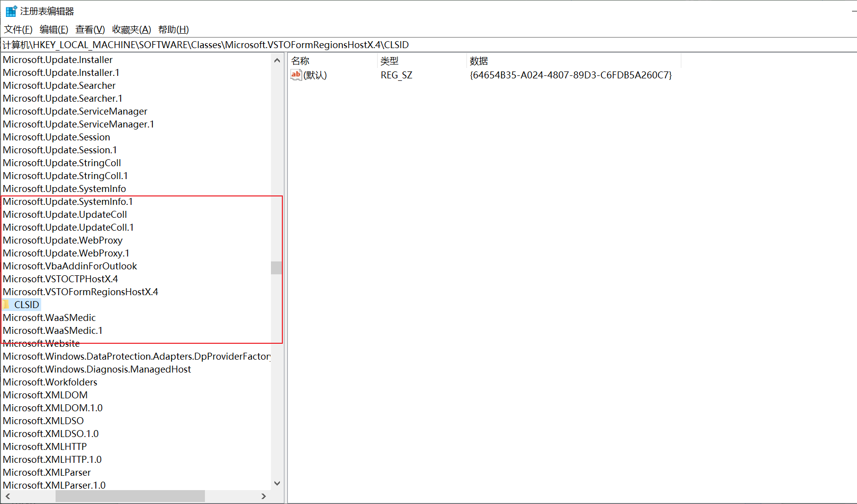This screenshot has width=857, height=504.
Task: Click the horizontal scroll-left arrow
Action: coord(7,496)
